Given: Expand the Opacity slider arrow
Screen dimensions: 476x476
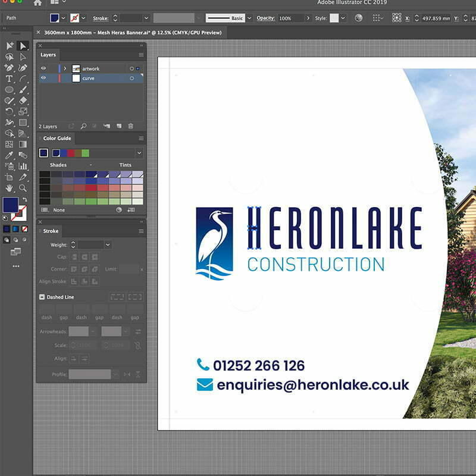Looking at the screenshot, I should (x=308, y=18).
